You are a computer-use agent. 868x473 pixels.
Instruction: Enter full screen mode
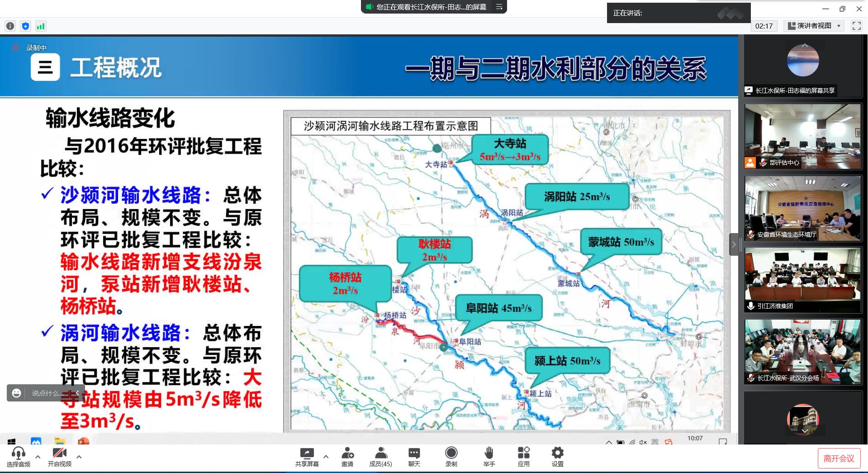(x=856, y=26)
